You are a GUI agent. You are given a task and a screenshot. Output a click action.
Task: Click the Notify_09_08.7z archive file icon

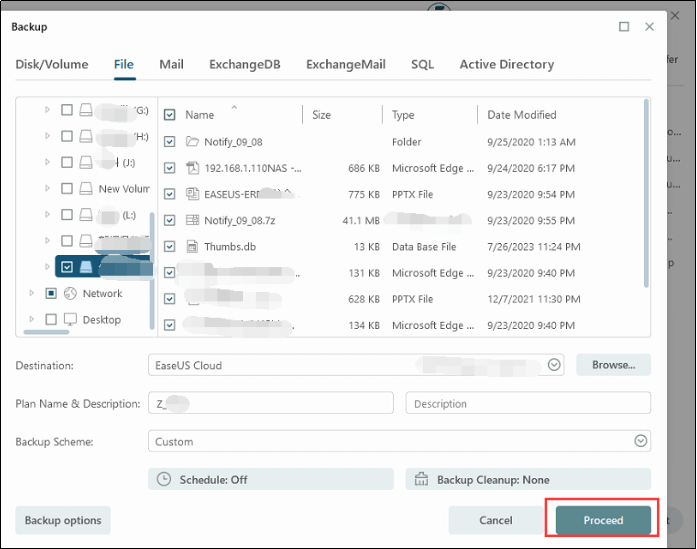pyautogui.click(x=193, y=220)
